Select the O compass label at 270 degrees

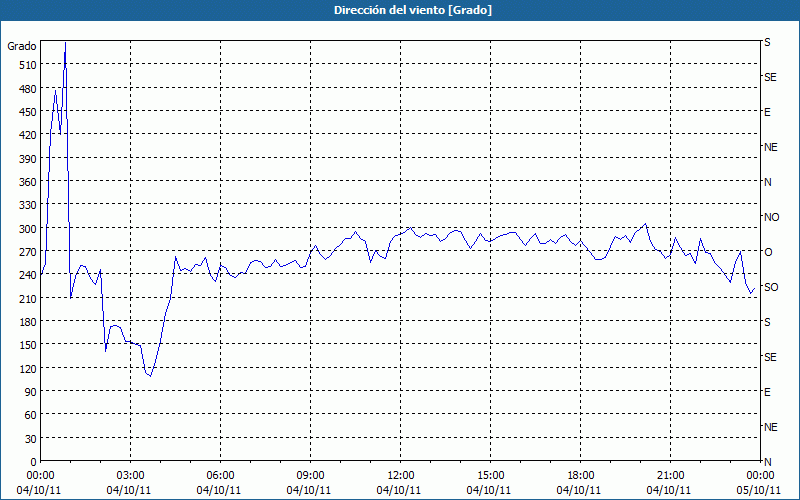click(x=768, y=252)
